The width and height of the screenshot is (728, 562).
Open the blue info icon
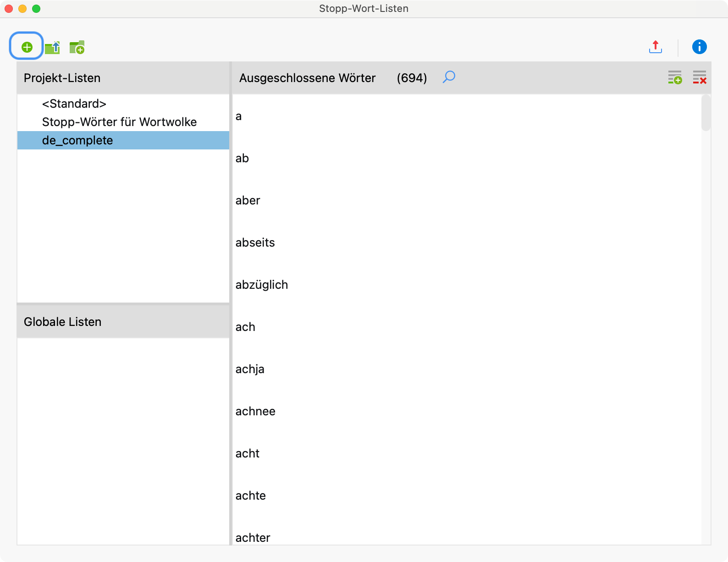coord(699,47)
